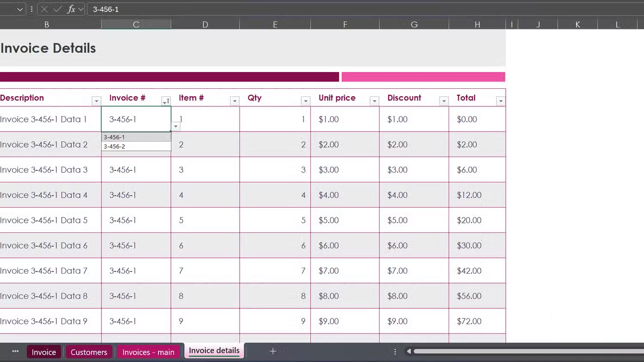
Task: Click the checkmark to confirm entry
Action: coord(57,9)
